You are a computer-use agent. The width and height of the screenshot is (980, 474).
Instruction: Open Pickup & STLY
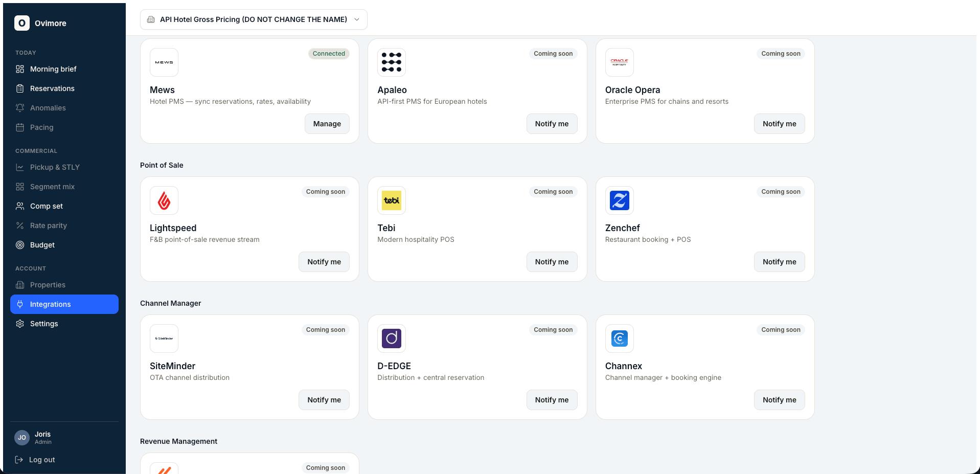pyautogui.click(x=64, y=167)
